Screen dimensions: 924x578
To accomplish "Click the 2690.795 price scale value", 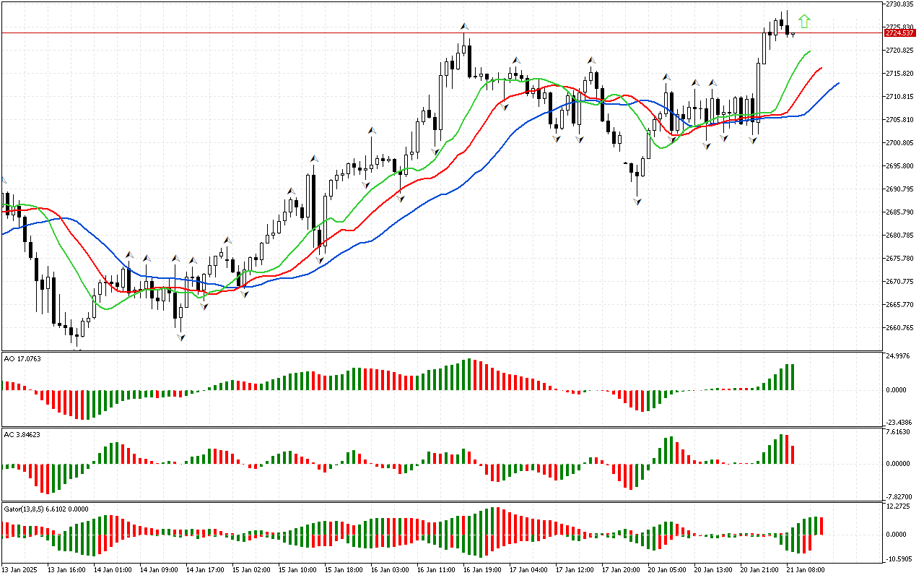I will click(900, 189).
